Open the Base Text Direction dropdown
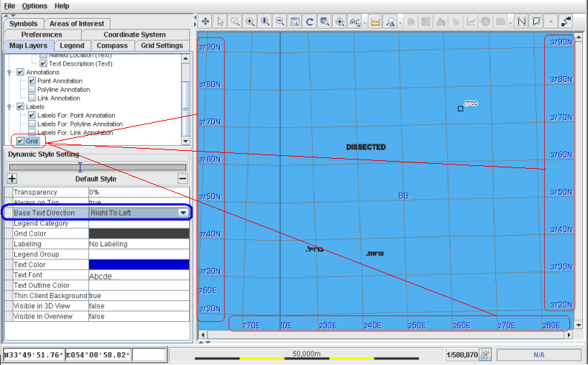The width and height of the screenshot is (588, 365). [x=183, y=213]
